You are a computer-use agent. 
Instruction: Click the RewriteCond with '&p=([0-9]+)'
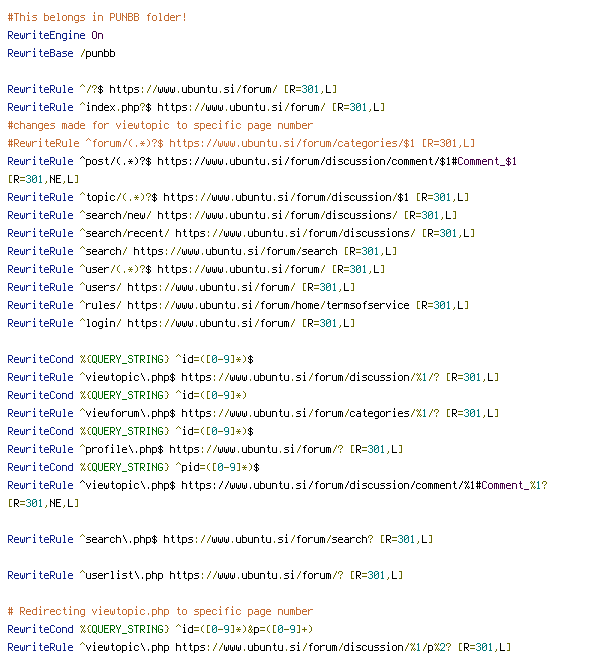click(160, 629)
